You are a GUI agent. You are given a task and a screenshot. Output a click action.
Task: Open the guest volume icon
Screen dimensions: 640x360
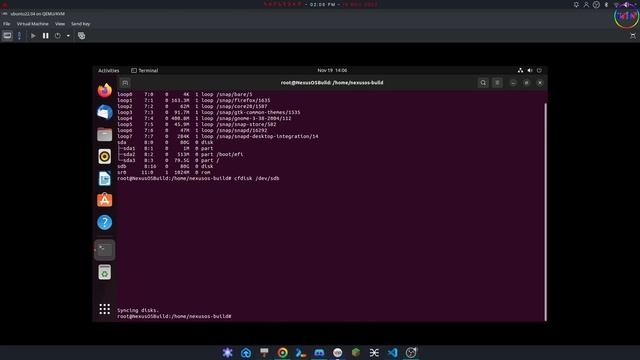pos(530,71)
